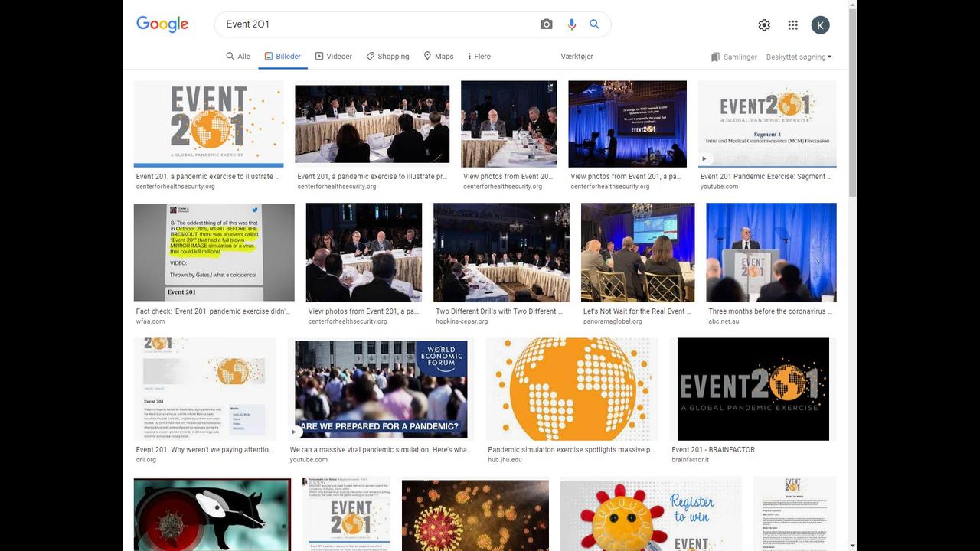Open Værktøjer tools options
Viewport: 980px width, 551px height.
point(577,57)
